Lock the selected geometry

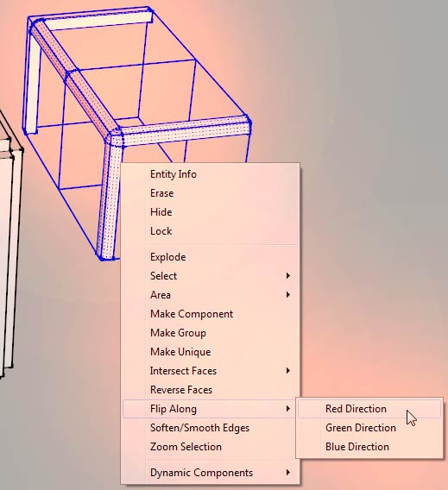click(x=210, y=231)
